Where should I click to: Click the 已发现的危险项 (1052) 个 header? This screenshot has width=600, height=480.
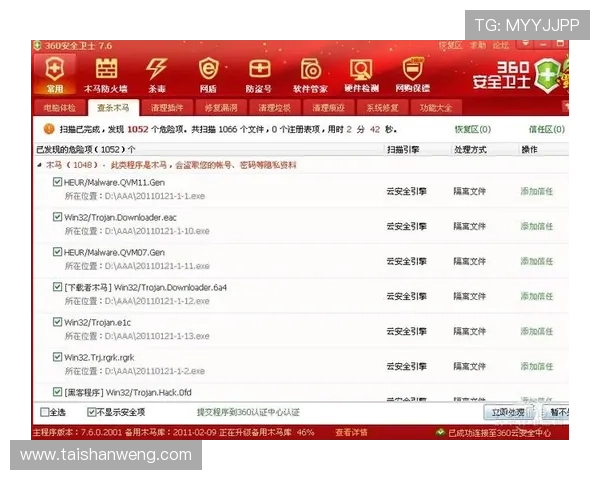coord(86,150)
